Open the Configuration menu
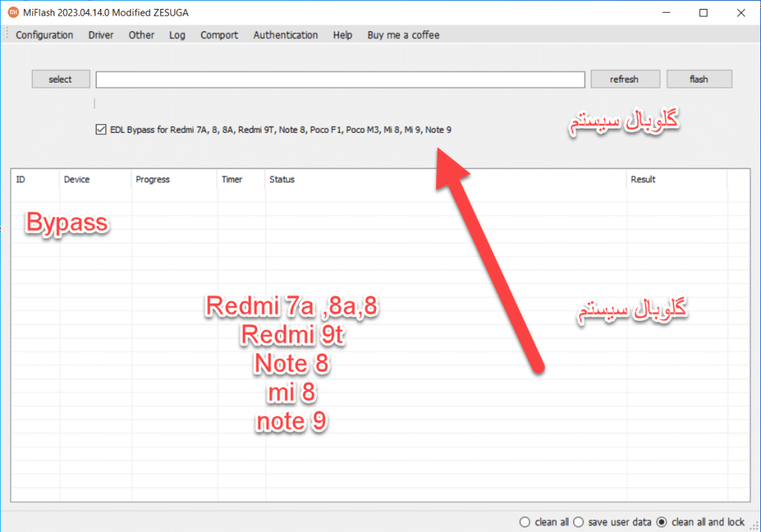Viewport: 761px width, 532px height. click(44, 35)
